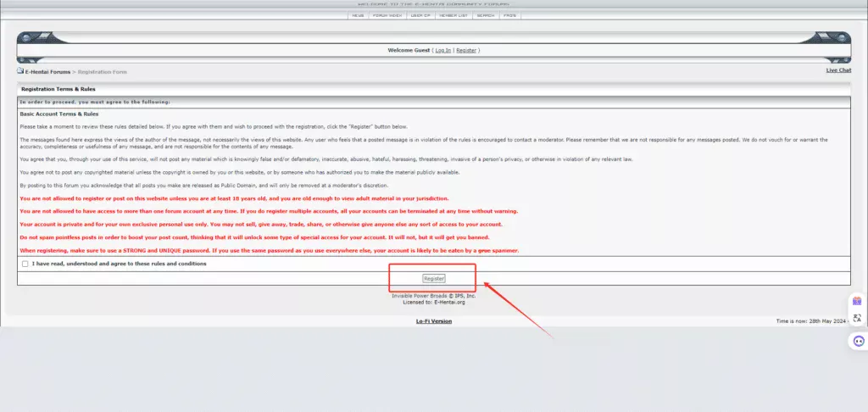Screen dimensions: 868x412
Task: Go to the User CP tab
Action: point(420,15)
